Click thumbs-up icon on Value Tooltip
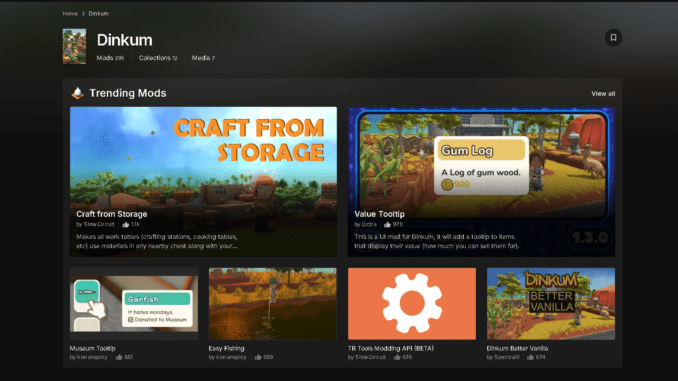Screen dimensions: 678x381 [x=387, y=224]
